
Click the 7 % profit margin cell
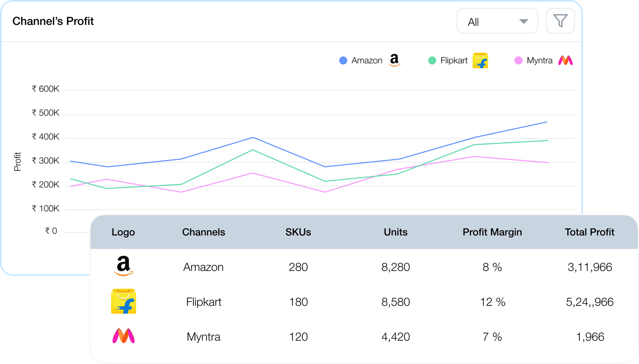(492, 337)
